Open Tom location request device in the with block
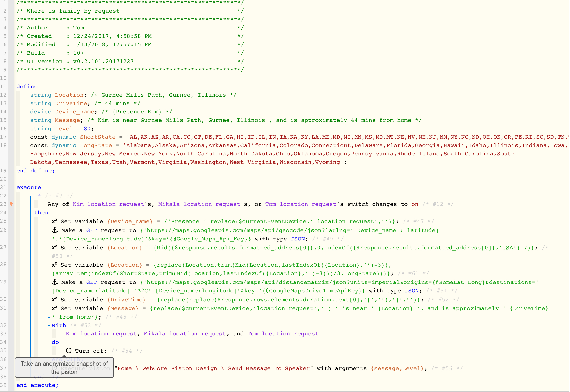The width and height of the screenshot is (570, 392). 283,334
